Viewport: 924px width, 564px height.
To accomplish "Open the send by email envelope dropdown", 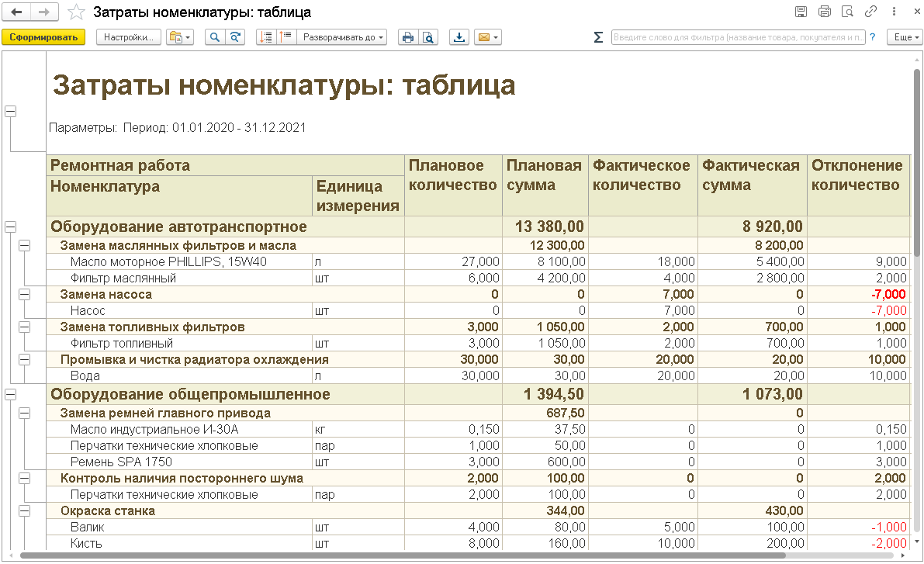I will pos(487,37).
